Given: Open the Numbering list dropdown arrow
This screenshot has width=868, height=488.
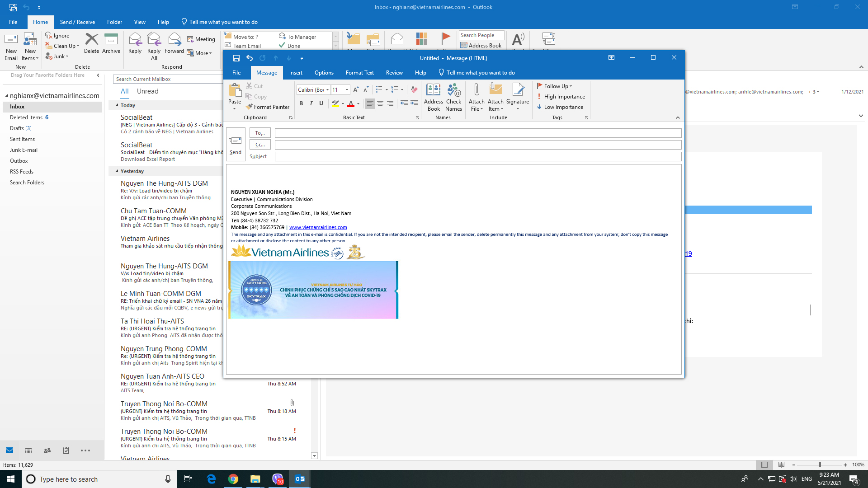Looking at the screenshot, I should (x=402, y=89).
